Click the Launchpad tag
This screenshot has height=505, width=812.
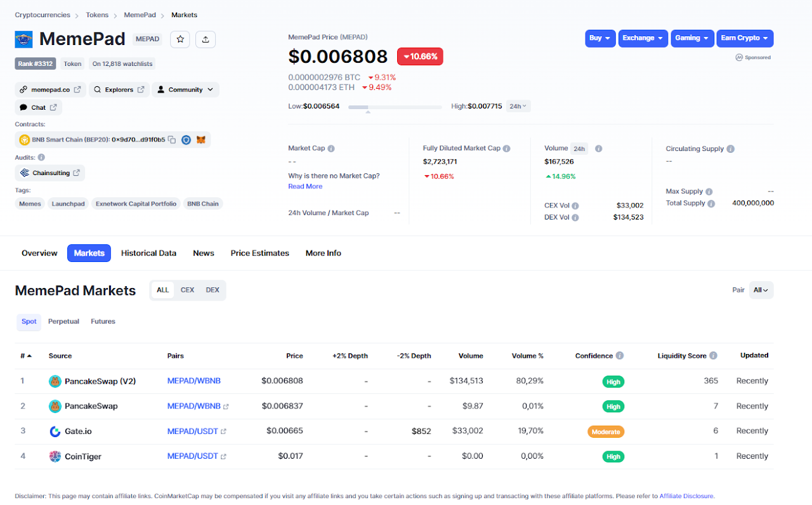68,204
